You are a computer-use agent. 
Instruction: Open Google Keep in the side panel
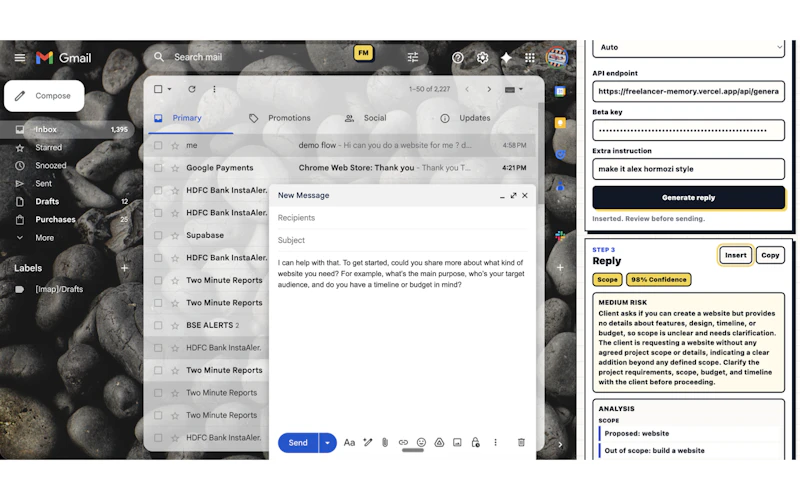(x=560, y=123)
